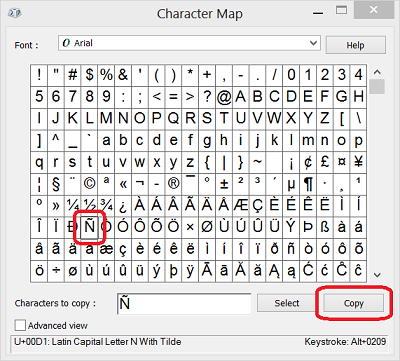This screenshot has width=400, height=361.
Task: Click the Select button
Action: [x=287, y=303]
